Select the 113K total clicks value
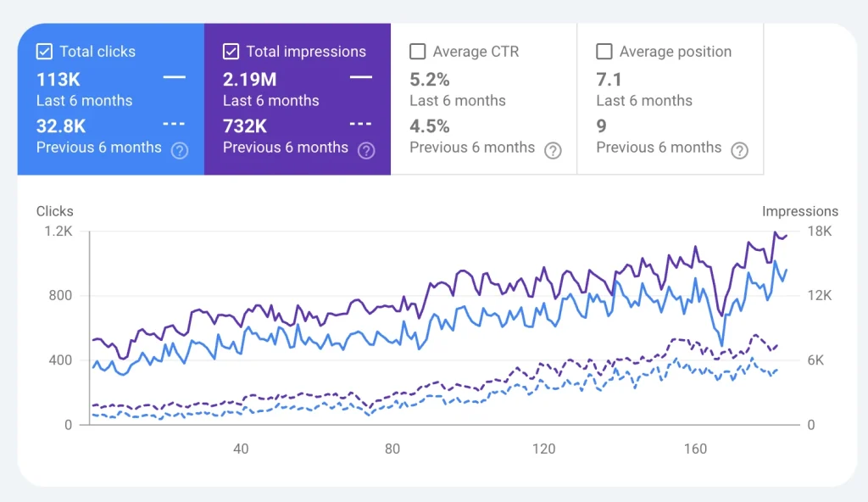 click(58, 80)
